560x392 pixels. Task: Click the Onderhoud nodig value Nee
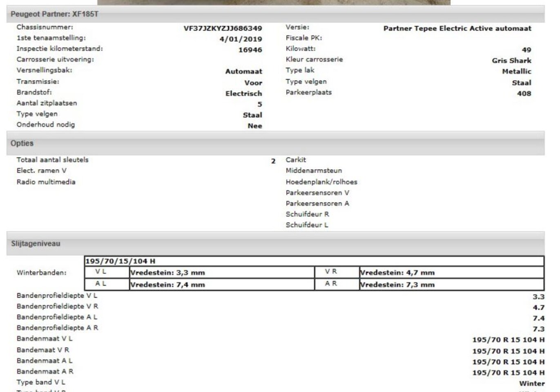[x=254, y=126]
